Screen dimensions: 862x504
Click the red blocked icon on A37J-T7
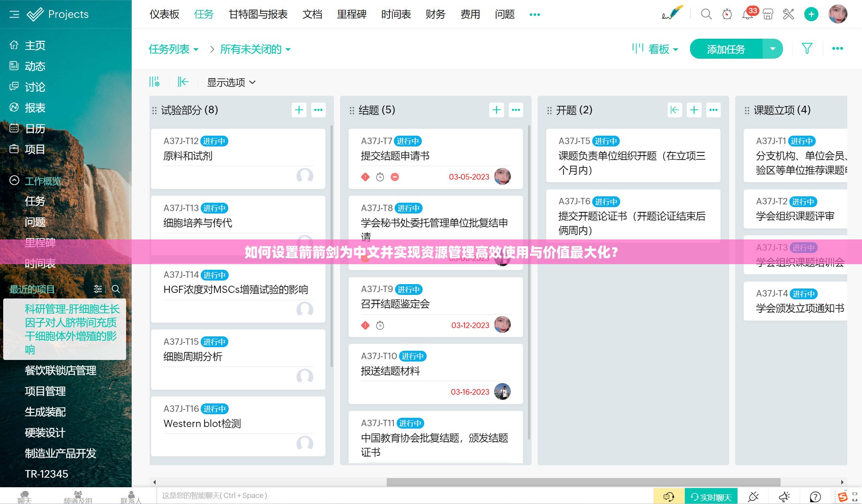pyautogui.click(x=395, y=177)
